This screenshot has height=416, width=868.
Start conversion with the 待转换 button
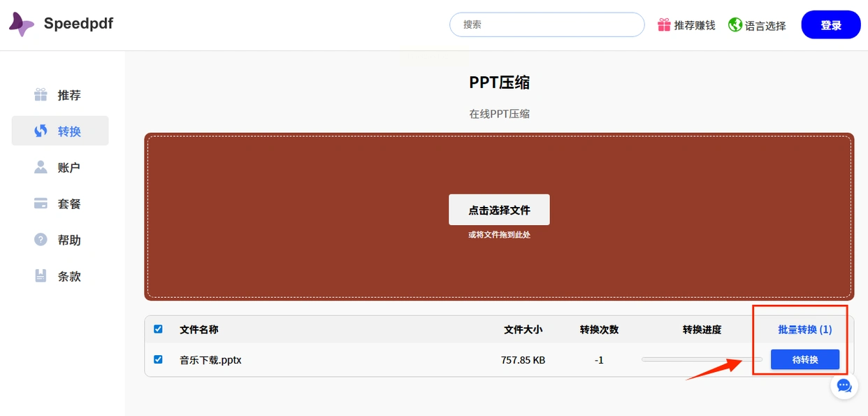point(804,360)
